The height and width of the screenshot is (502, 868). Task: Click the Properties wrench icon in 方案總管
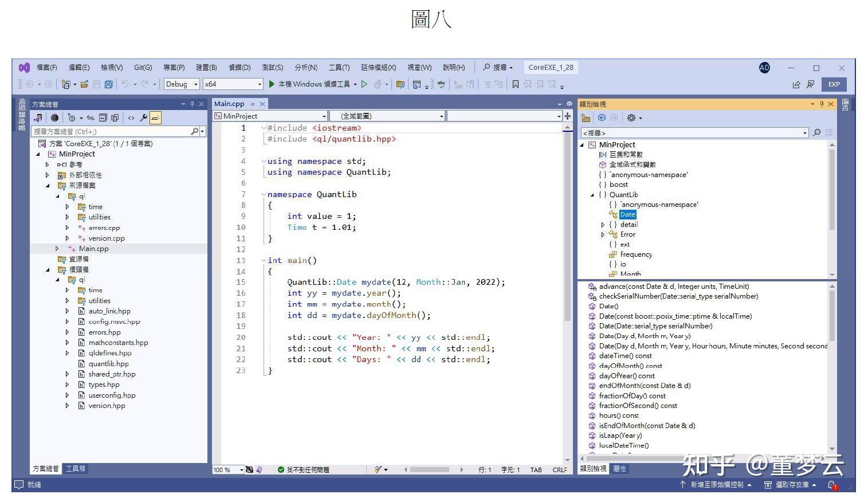(x=144, y=117)
